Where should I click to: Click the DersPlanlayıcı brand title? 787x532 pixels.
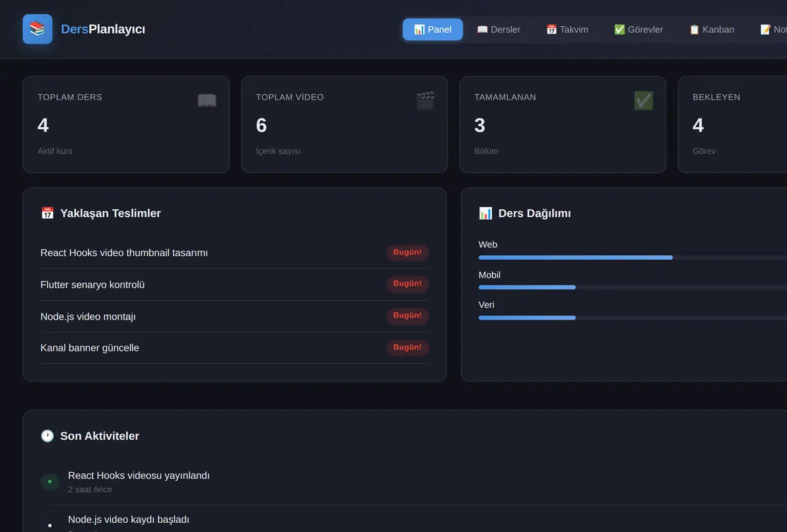click(103, 30)
